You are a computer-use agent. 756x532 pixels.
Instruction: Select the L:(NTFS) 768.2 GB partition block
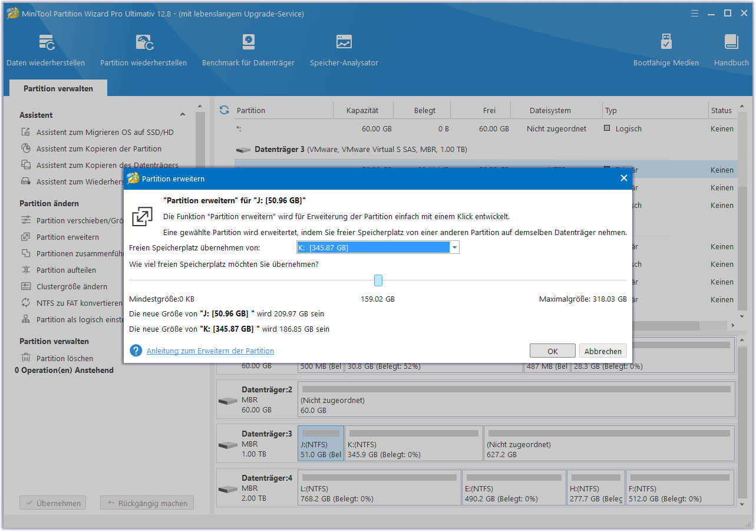[379, 488]
